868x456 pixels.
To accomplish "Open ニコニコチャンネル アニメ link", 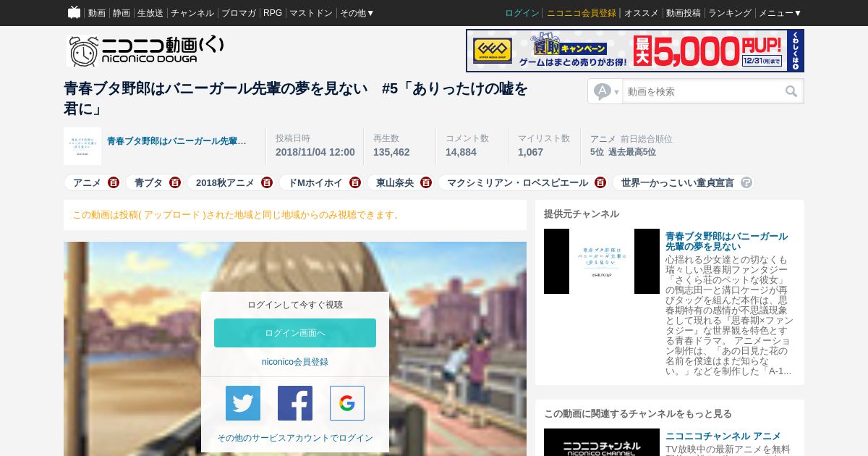I will click(x=723, y=436).
